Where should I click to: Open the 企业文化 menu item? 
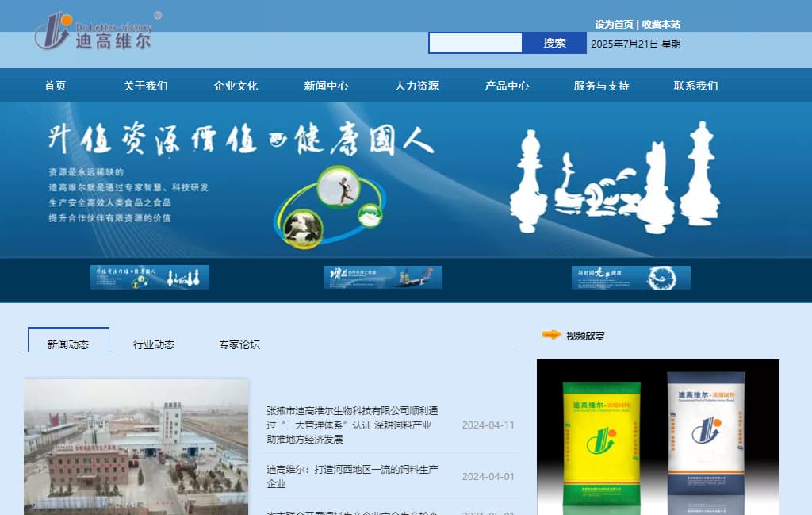click(x=236, y=86)
